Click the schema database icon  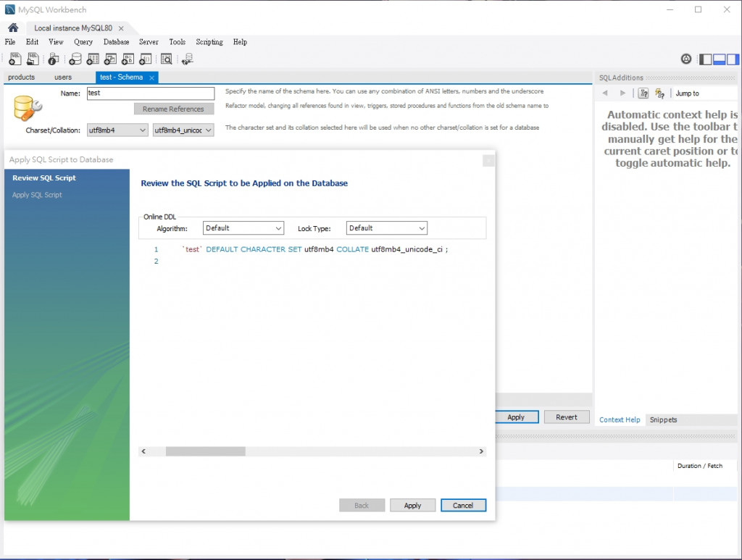coord(28,108)
